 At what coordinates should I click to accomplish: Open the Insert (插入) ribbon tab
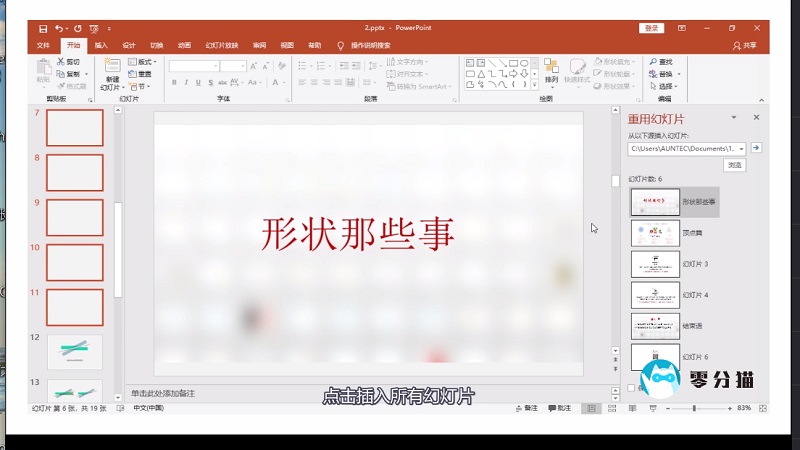(x=101, y=45)
